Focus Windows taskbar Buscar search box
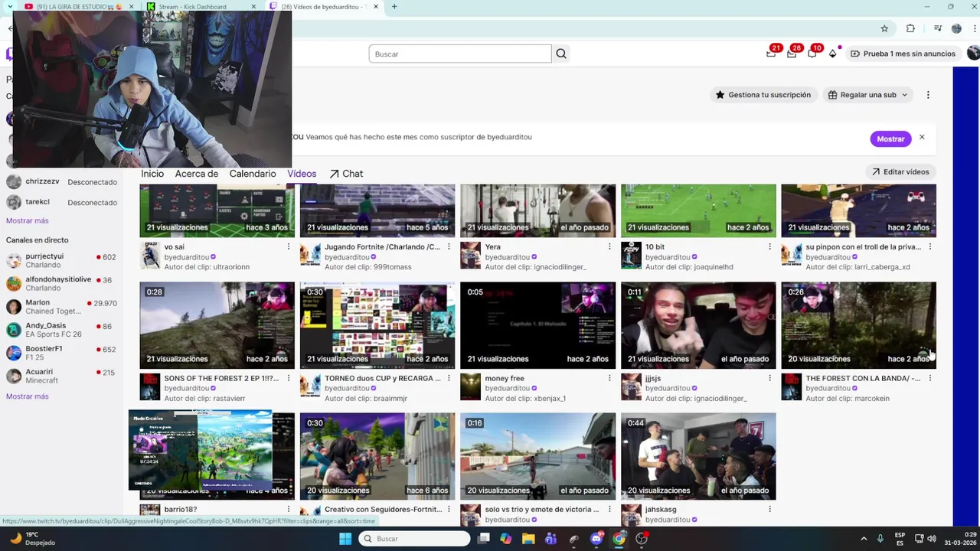The height and width of the screenshot is (551, 980). (x=414, y=539)
